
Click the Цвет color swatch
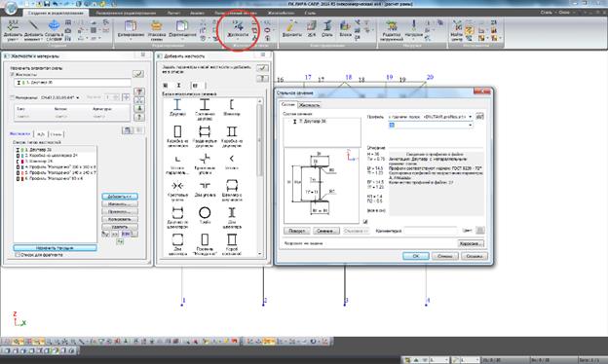point(480,231)
